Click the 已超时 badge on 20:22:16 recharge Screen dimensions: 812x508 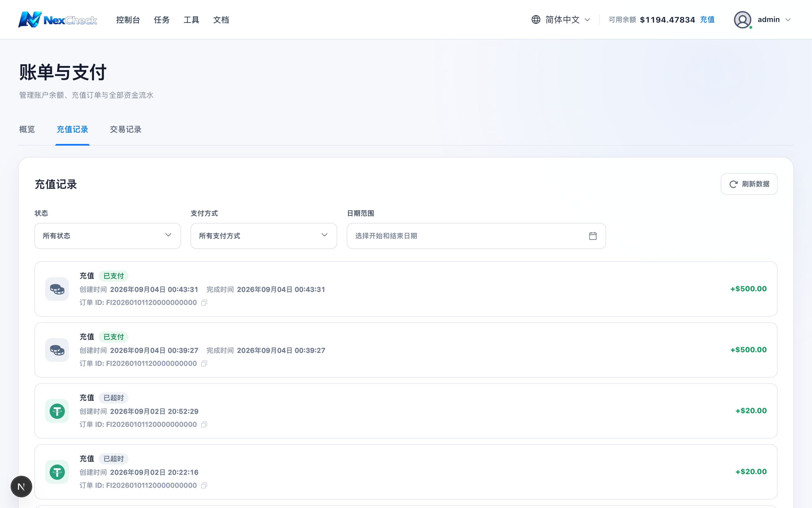point(113,459)
